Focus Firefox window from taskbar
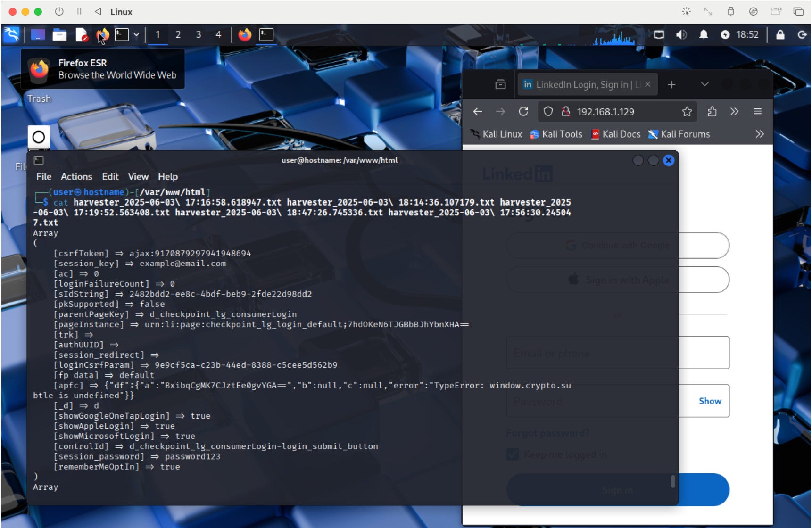 coord(245,34)
